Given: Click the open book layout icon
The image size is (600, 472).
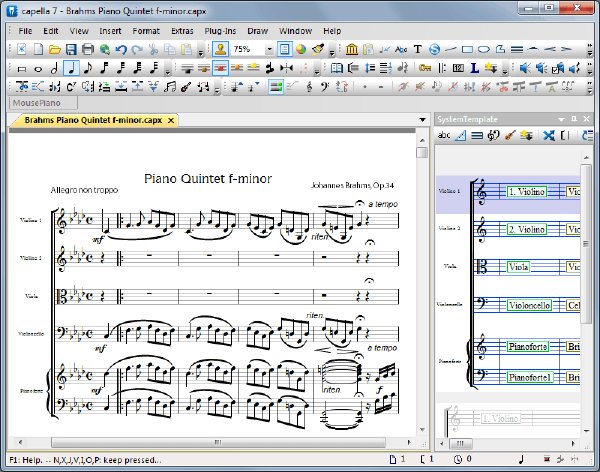Looking at the screenshot, I should coord(336,69).
